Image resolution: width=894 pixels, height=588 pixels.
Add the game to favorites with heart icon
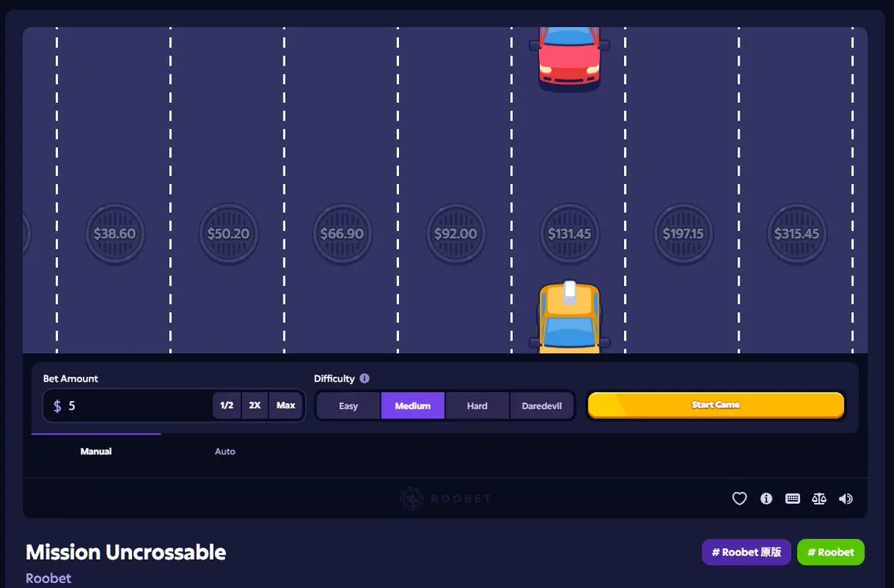[x=740, y=499]
